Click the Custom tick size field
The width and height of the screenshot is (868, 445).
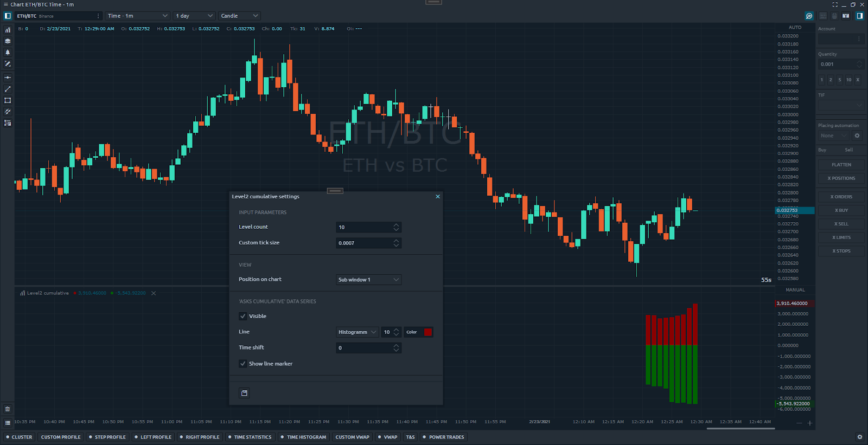[x=363, y=243]
